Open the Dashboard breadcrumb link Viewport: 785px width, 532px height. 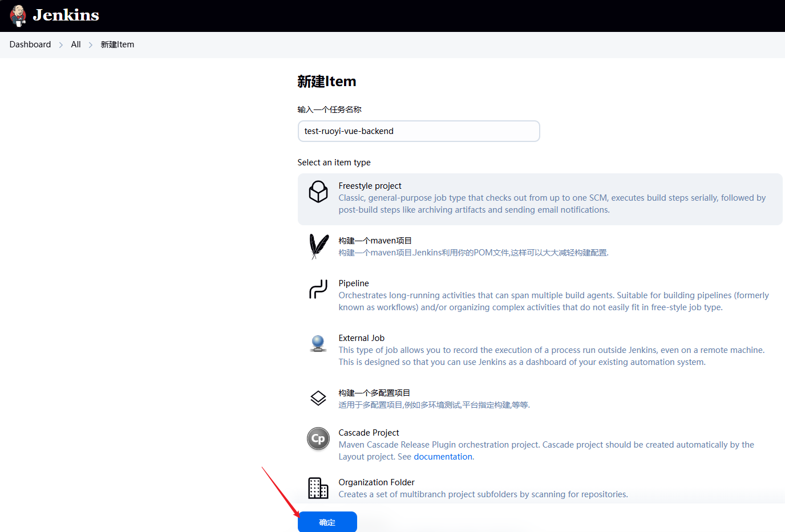pos(30,44)
